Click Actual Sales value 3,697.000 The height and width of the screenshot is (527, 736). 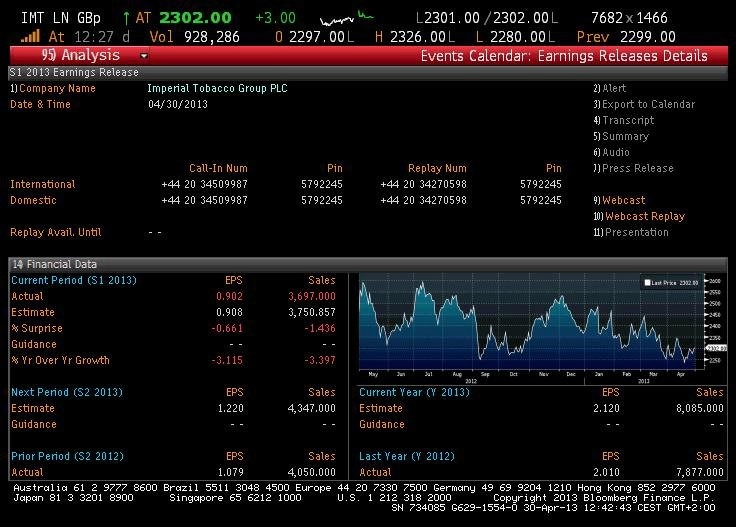point(312,297)
